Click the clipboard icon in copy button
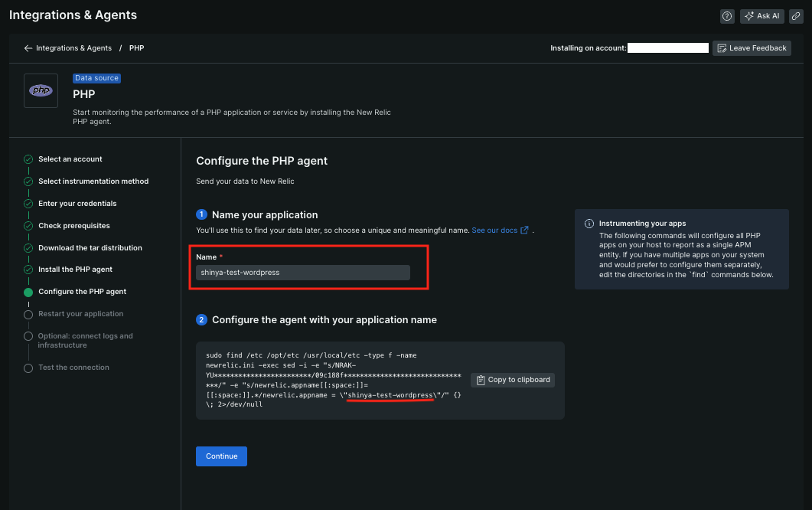The width and height of the screenshot is (812, 510). 481,380
